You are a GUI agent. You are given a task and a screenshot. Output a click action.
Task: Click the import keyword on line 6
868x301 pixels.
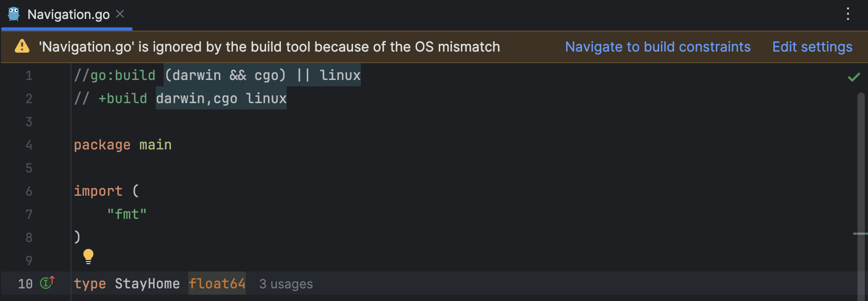point(98,191)
